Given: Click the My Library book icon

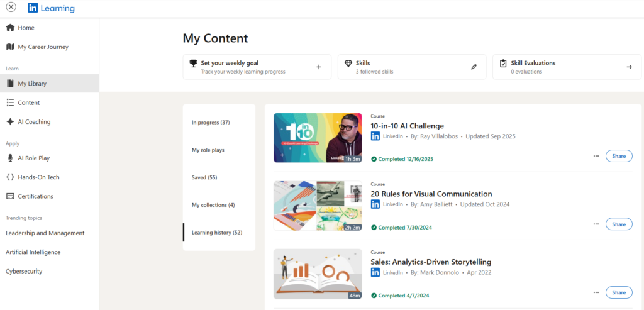Looking at the screenshot, I should (x=10, y=84).
